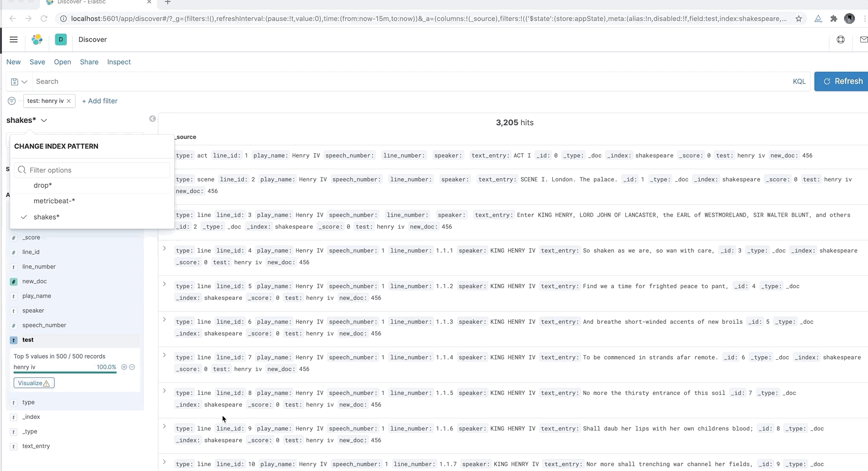
Task: Switch query language via KQL button
Action: point(799,81)
